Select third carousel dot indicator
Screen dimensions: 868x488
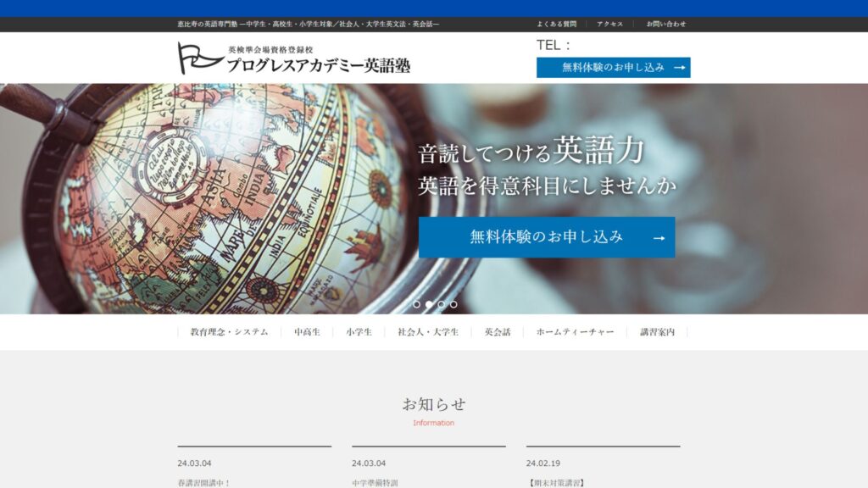441,304
